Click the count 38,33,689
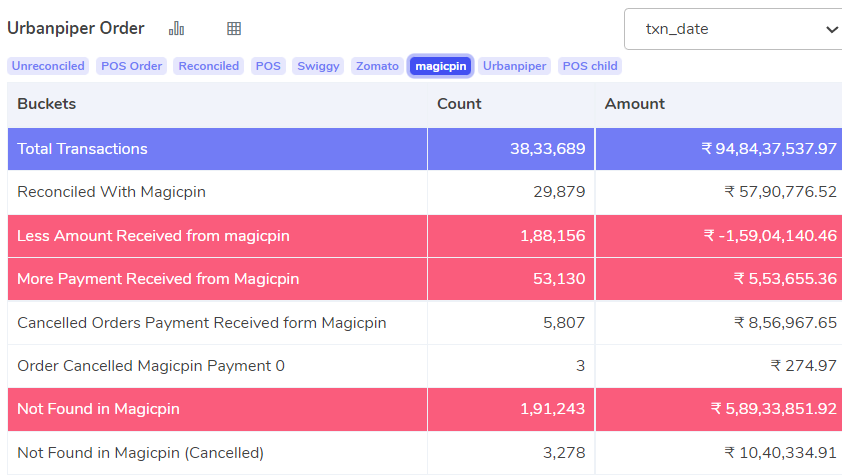 click(x=547, y=149)
